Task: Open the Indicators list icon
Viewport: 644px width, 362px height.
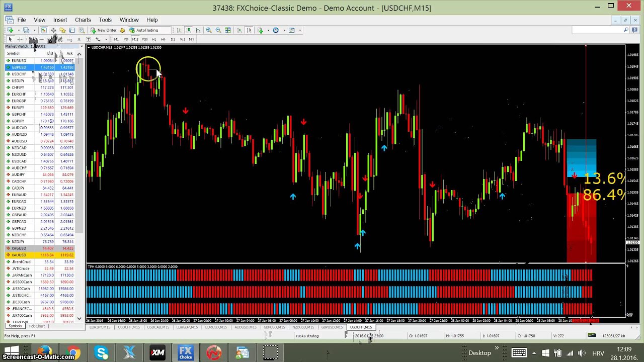Action: pyautogui.click(x=260, y=30)
